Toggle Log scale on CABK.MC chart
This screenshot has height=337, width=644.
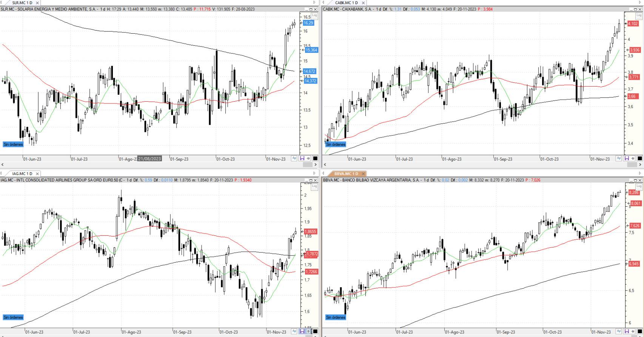639,15
